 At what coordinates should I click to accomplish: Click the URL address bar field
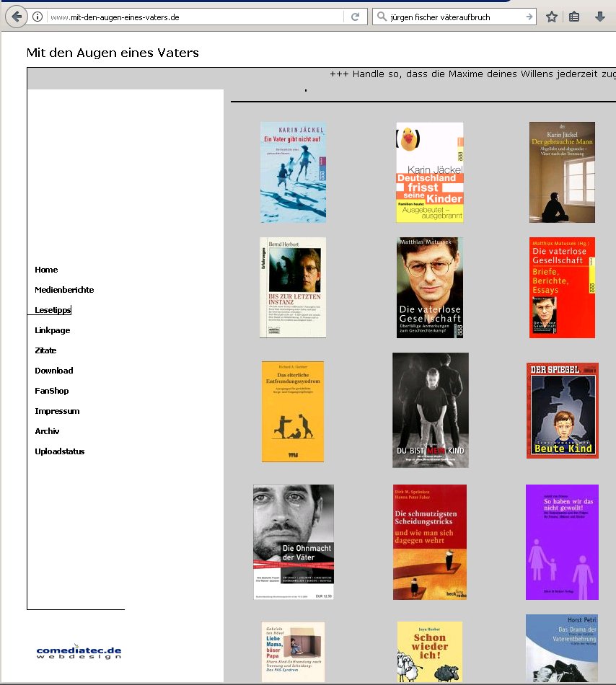click(x=195, y=17)
